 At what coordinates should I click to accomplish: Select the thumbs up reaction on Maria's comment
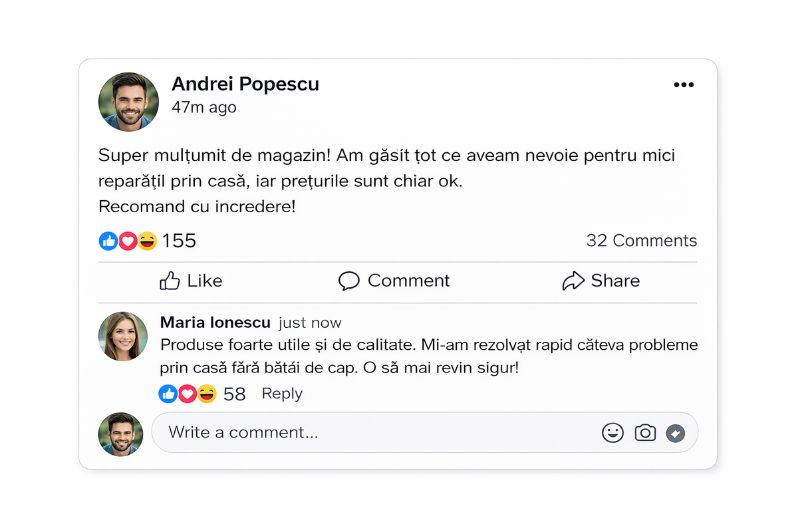point(167,394)
